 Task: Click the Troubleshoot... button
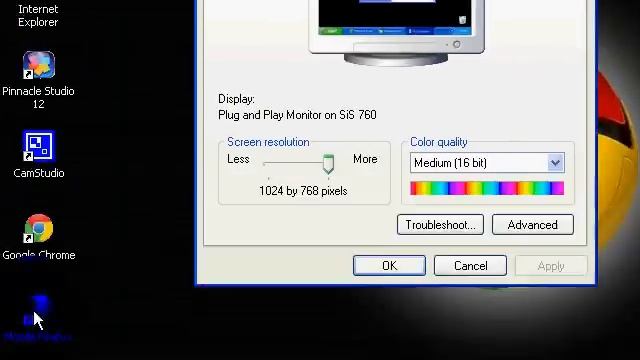(x=440, y=224)
